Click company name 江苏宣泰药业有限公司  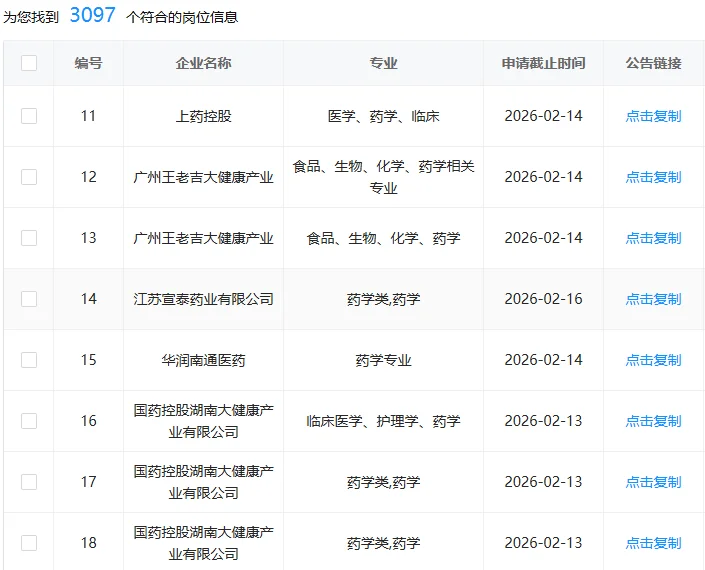[203, 299]
